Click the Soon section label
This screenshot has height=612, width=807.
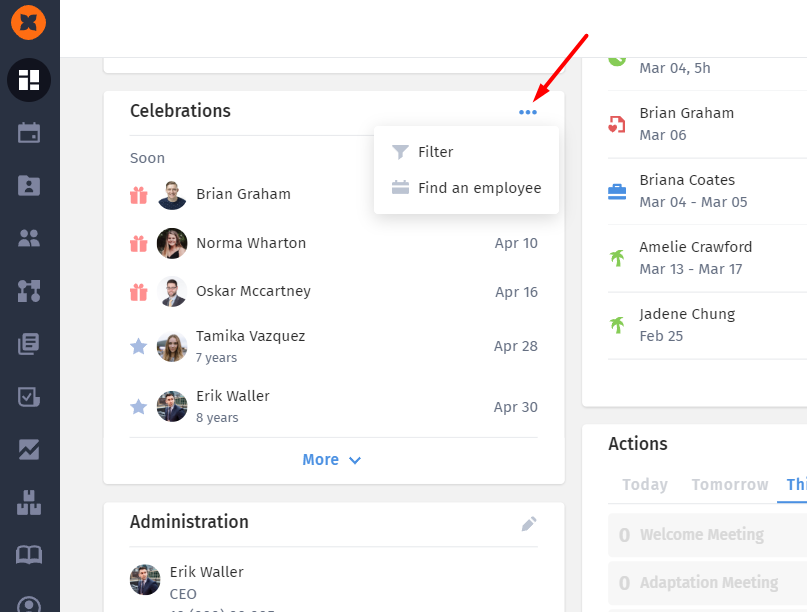147,158
